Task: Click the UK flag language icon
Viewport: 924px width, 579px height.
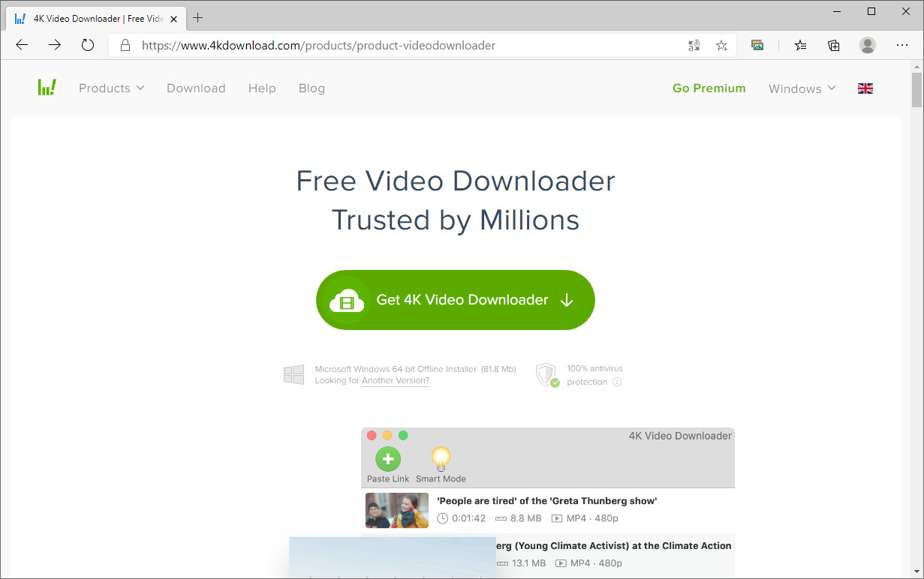Action: coord(865,88)
